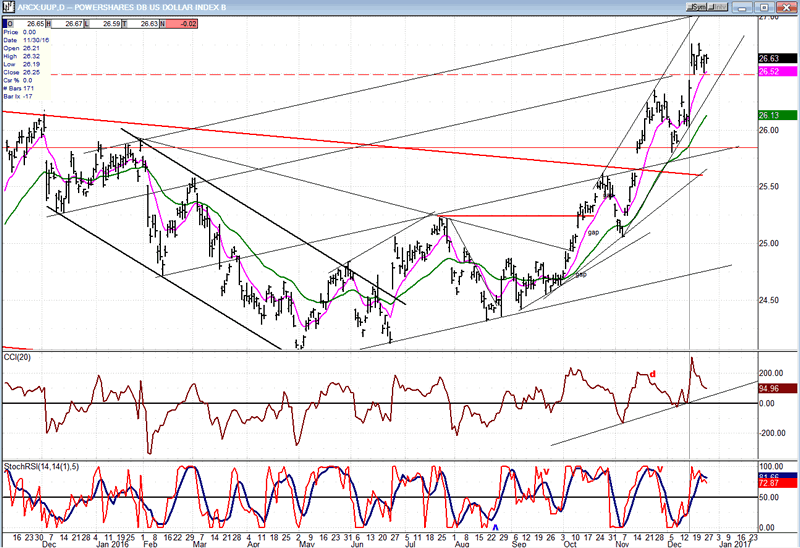Click the green 26.13 moving average tag
The height and width of the screenshot is (548, 800).
coord(772,114)
